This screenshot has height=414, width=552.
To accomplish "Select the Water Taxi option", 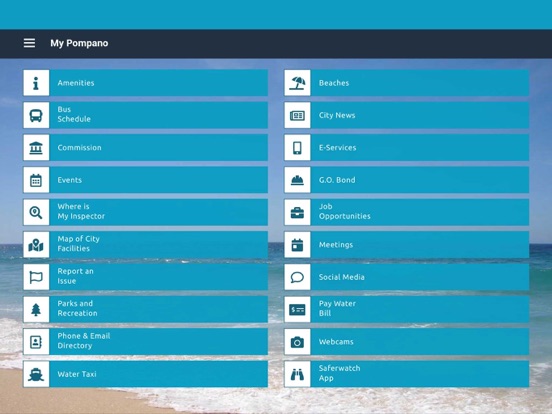I will pyautogui.click(x=145, y=374).
